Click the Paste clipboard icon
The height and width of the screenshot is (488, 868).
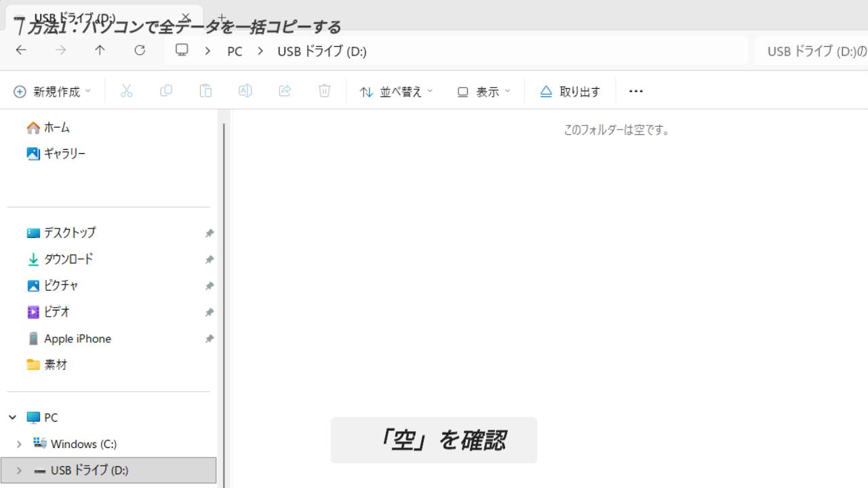coord(205,91)
